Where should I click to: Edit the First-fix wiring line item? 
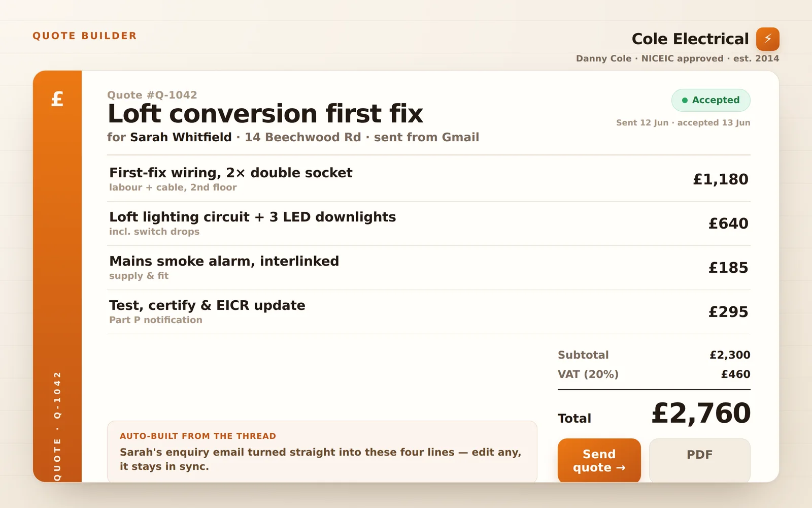tap(429, 179)
